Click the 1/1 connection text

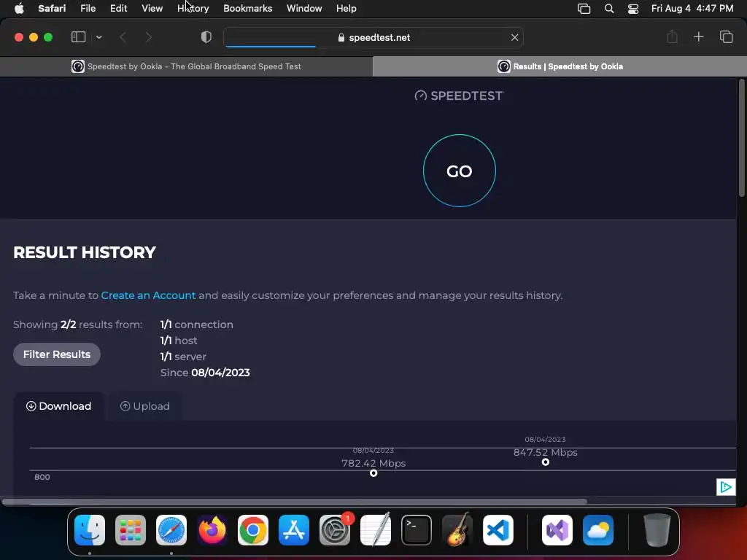[197, 324]
